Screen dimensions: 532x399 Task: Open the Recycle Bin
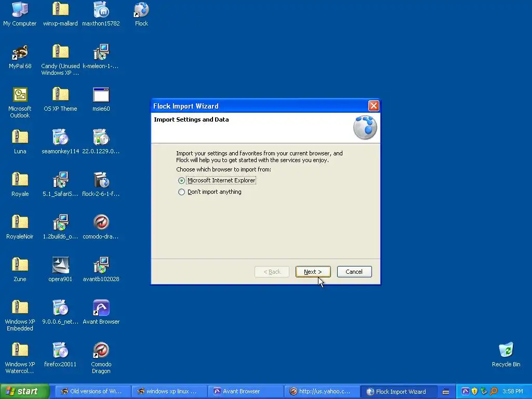[506, 355]
